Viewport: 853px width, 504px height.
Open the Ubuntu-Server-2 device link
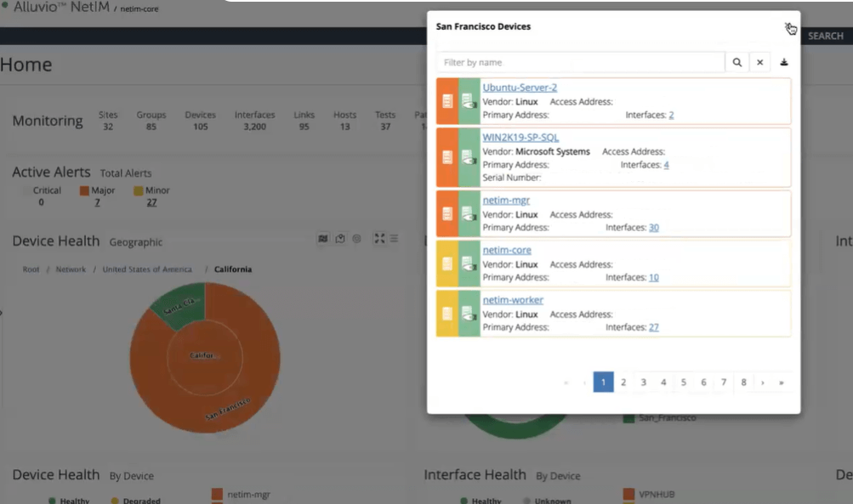coord(520,87)
